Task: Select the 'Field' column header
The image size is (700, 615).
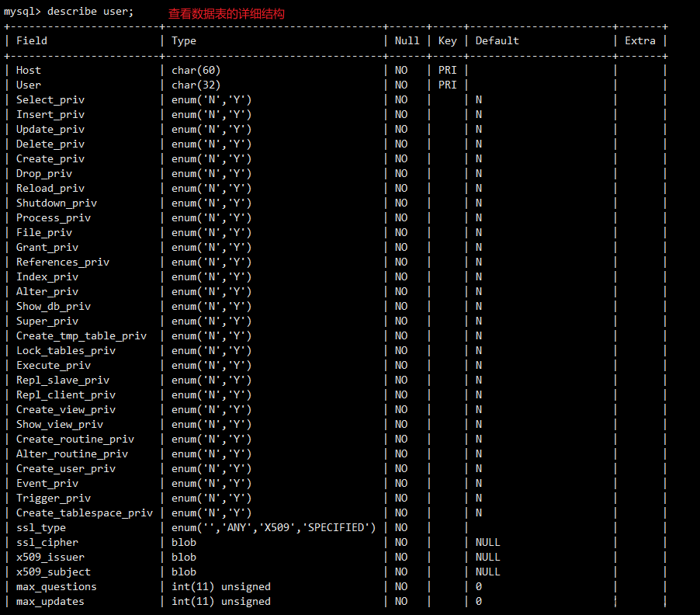Action: [32, 40]
